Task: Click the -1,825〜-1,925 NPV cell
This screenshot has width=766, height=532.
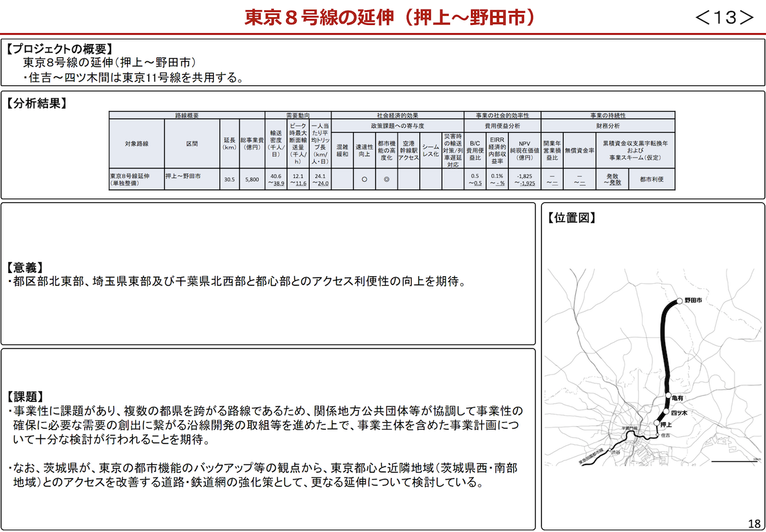Action: 525,179
